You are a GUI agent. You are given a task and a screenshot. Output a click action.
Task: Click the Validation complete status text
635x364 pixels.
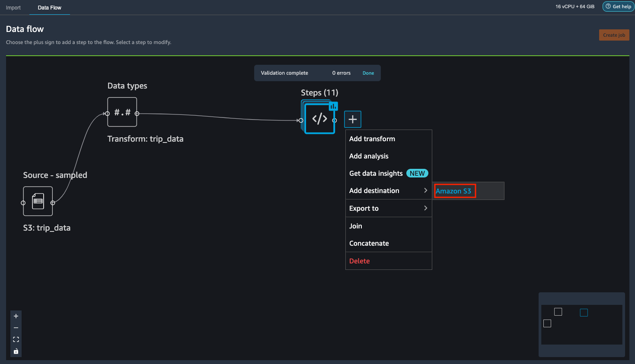click(x=284, y=73)
